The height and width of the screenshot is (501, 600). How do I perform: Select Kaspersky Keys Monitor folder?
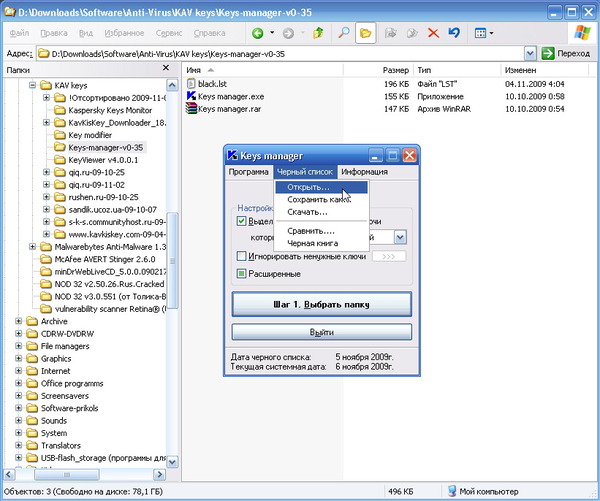tap(110, 110)
